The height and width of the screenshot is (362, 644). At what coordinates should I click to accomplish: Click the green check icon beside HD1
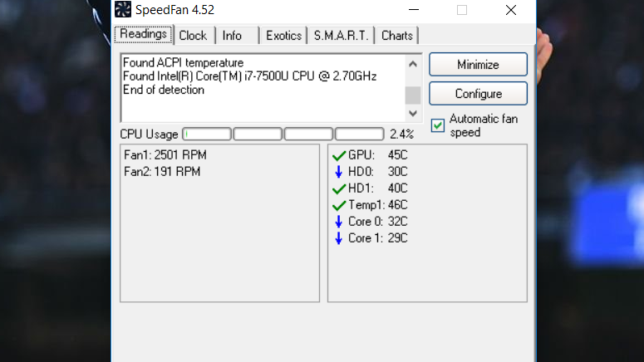pyautogui.click(x=339, y=188)
